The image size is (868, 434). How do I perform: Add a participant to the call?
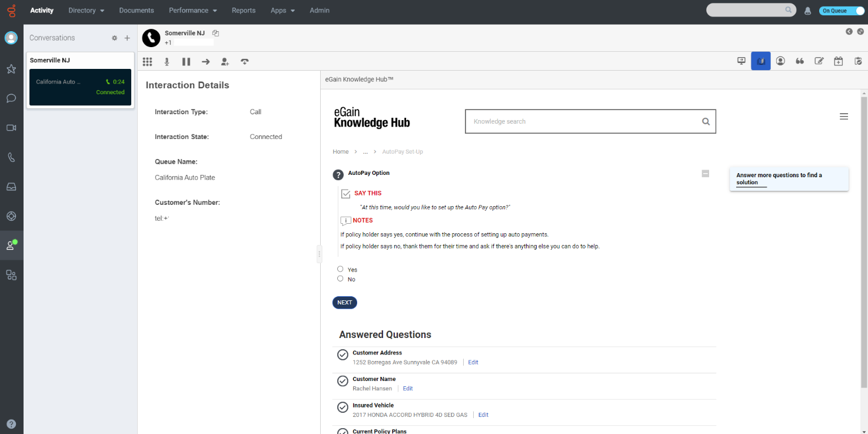[x=225, y=61]
